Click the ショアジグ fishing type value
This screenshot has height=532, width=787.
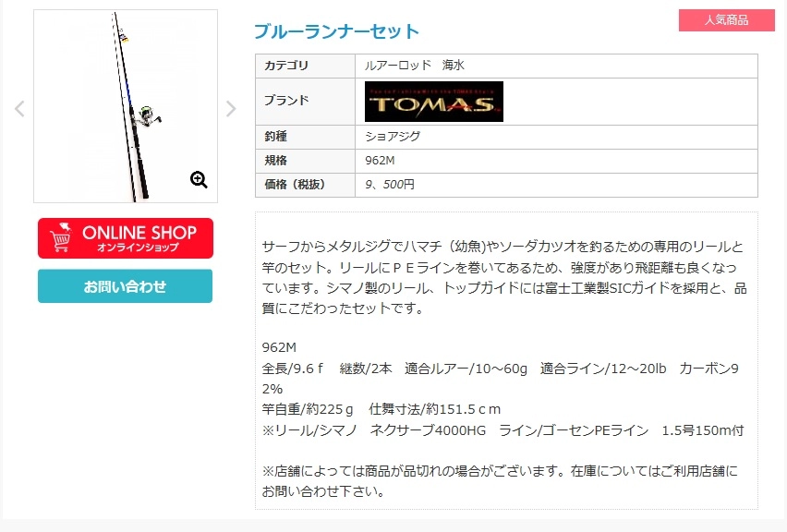point(393,136)
